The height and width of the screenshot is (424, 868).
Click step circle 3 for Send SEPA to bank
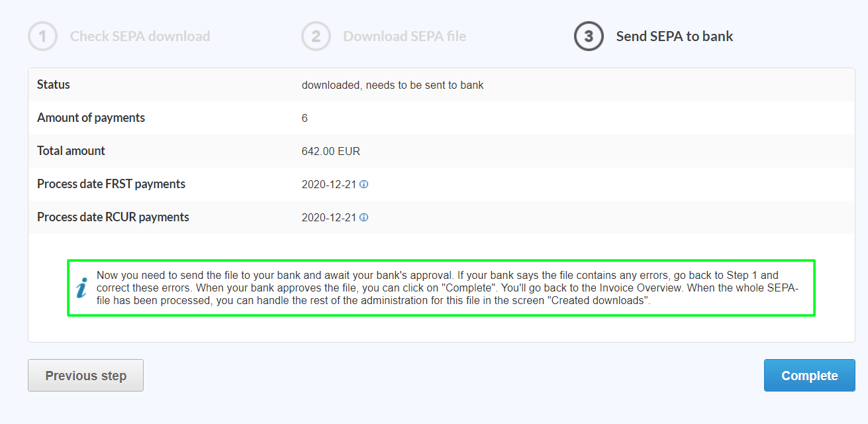[588, 36]
